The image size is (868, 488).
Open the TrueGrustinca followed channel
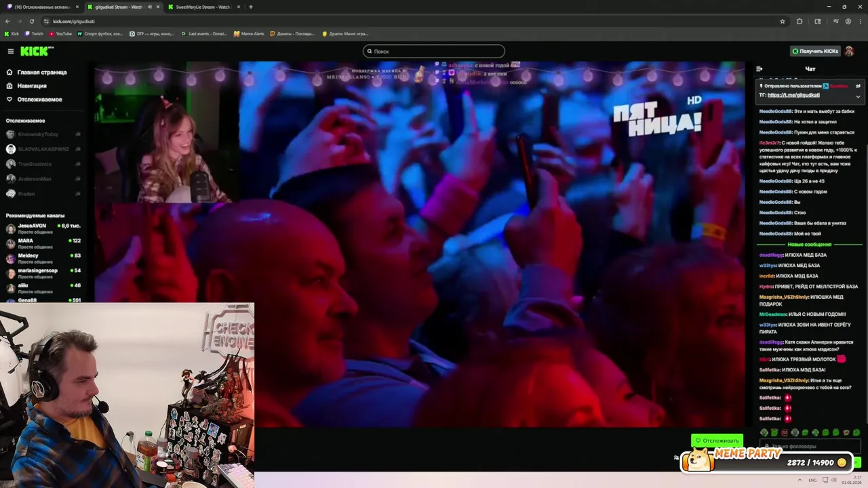pyautogui.click(x=43, y=164)
